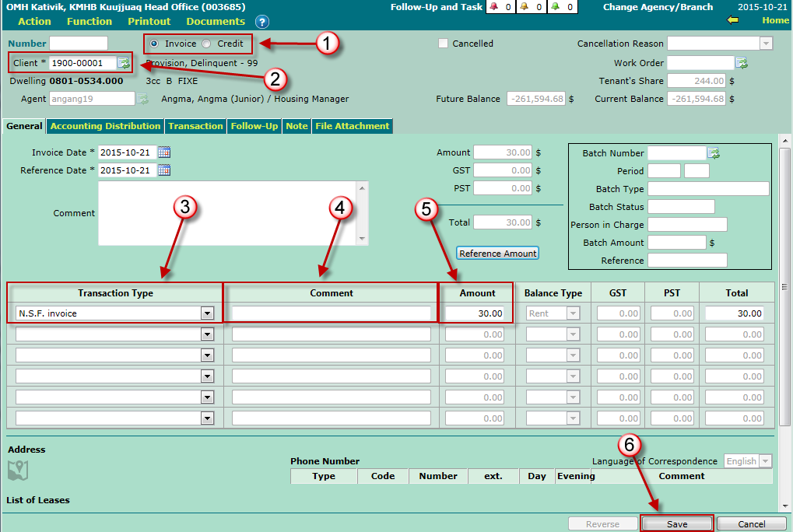This screenshot has height=532, width=793.
Task: Open the Client lookup icon
Action: (x=124, y=63)
